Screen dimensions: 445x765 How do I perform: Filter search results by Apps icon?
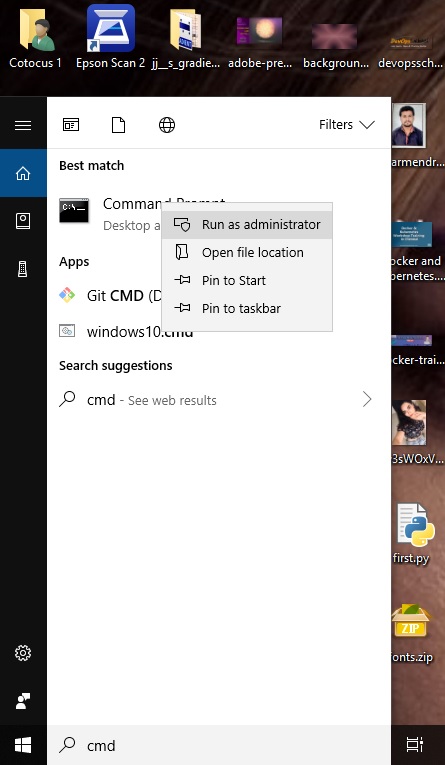(71, 125)
